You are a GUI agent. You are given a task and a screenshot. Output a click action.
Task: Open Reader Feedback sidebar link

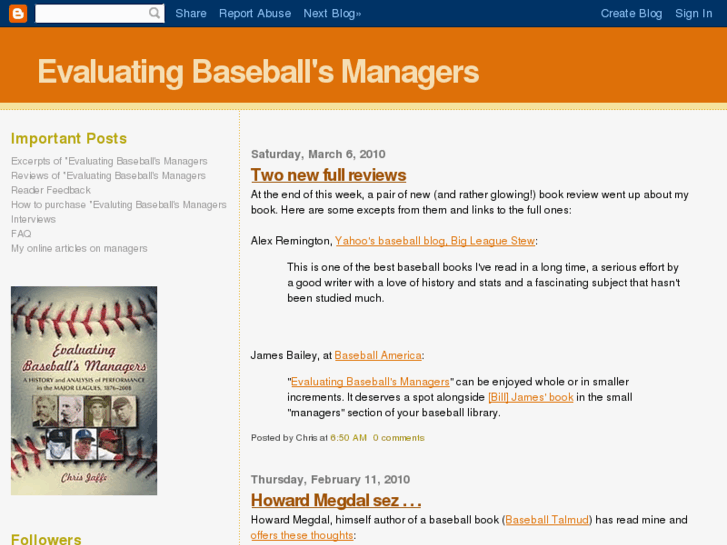(51, 190)
